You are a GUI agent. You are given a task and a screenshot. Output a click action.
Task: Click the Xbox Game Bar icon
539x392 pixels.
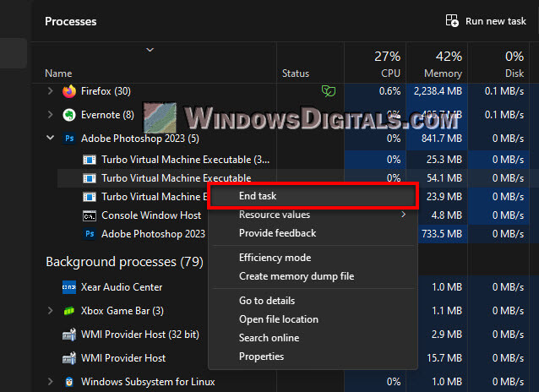[69, 311]
